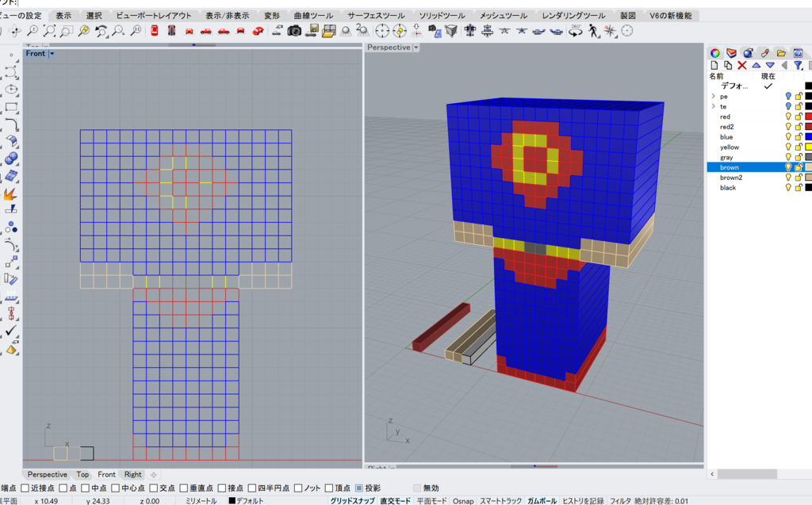Viewport: 812px width, 505px height.
Task: Enable 近接点 osnap checkbox
Action: tap(25, 488)
